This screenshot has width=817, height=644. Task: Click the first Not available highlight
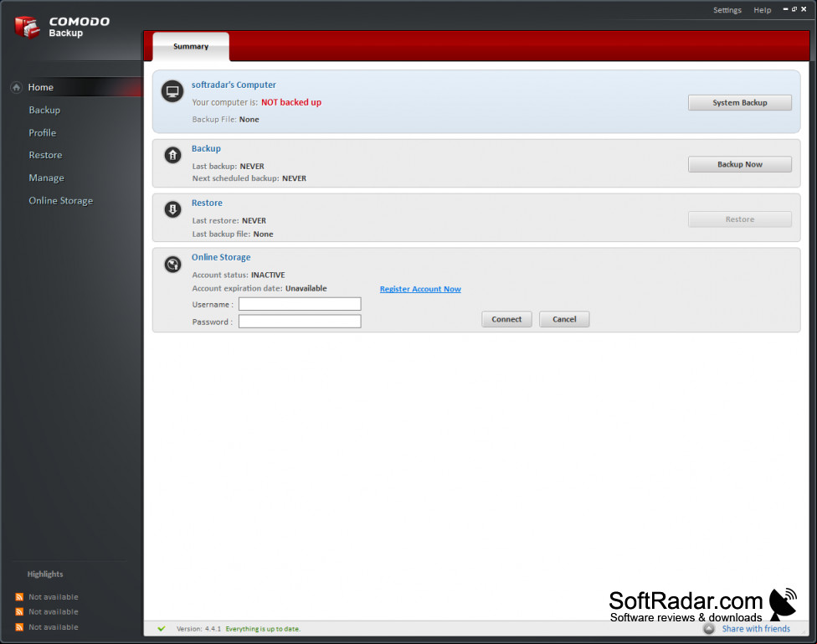click(x=53, y=597)
